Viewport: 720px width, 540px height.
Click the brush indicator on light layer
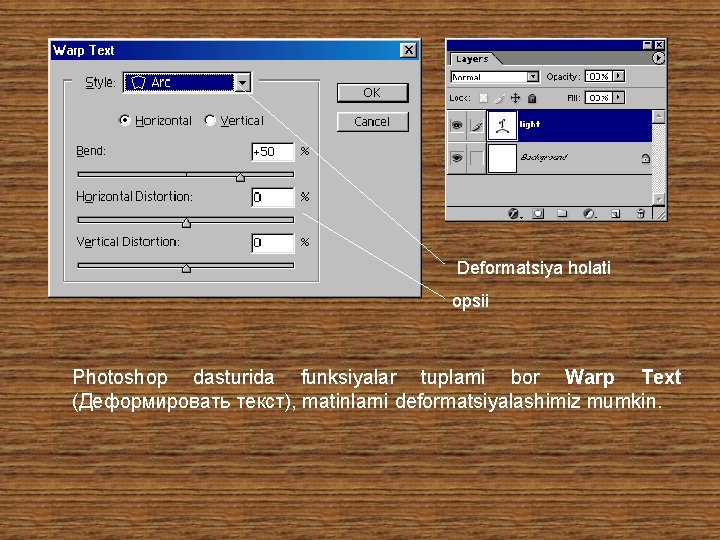pyautogui.click(x=477, y=125)
